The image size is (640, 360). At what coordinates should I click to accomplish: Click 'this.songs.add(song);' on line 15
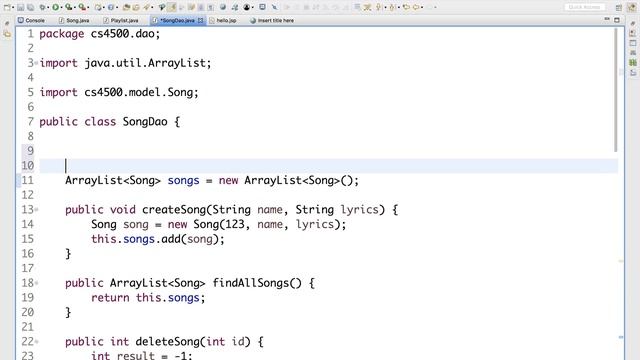coord(158,239)
